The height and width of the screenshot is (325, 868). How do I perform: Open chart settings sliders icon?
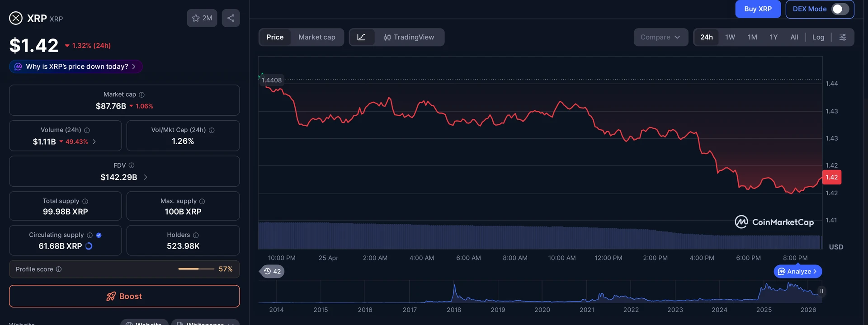(843, 37)
